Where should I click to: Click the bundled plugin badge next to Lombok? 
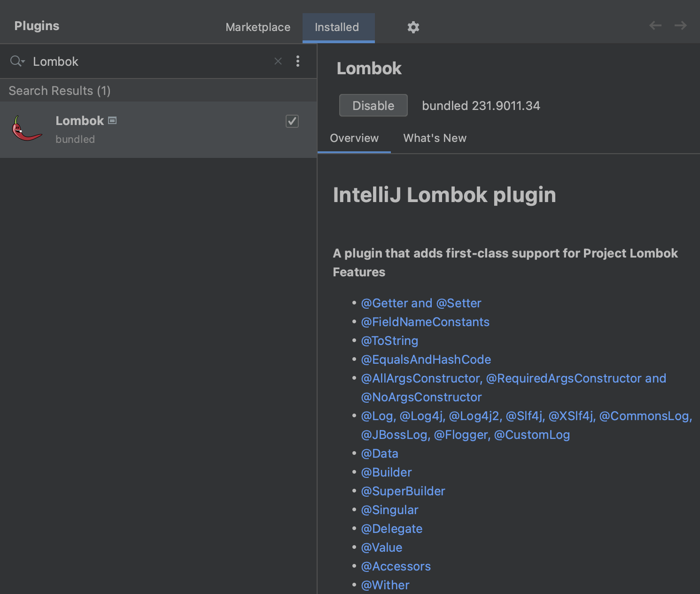coord(112,121)
